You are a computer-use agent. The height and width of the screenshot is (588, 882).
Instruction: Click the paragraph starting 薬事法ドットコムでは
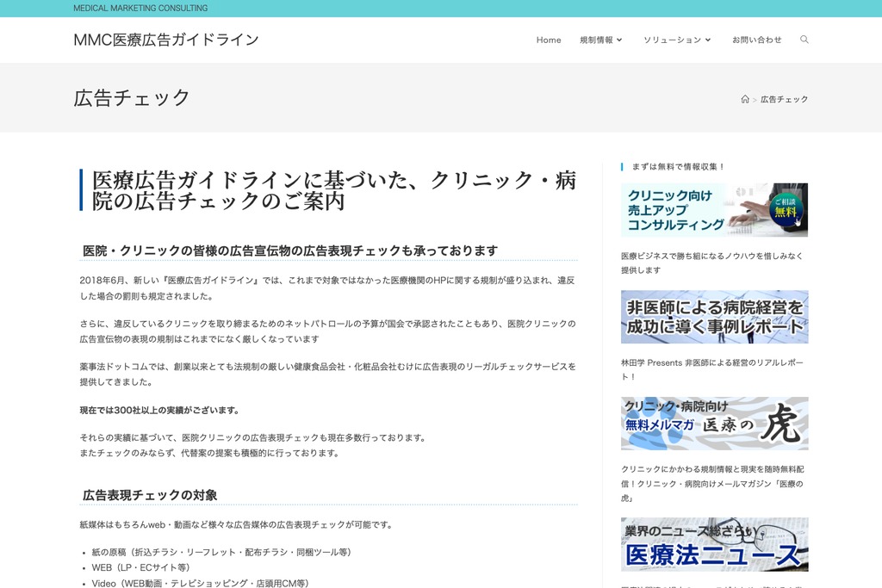click(x=327, y=374)
